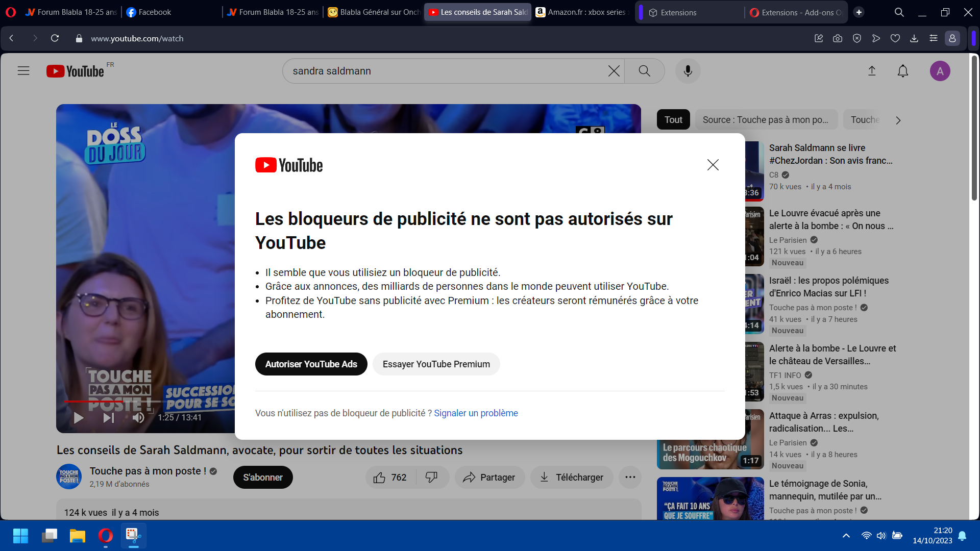The image size is (980, 551).
Task: Switch to the Amazon.fr xbox series tab
Action: pyautogui.click(x=582, y=12)
